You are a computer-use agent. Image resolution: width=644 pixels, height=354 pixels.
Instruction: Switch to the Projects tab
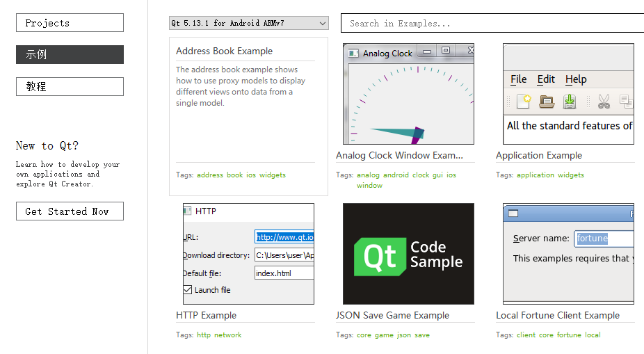[70, 23]
